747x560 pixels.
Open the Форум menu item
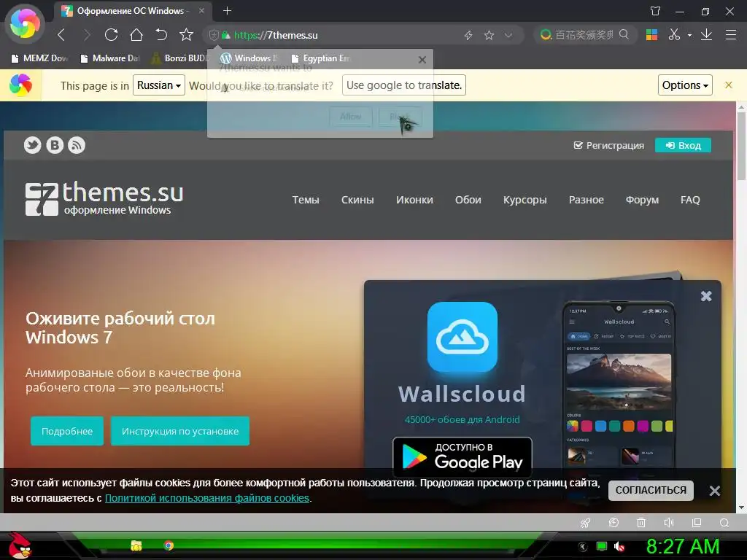click(642, 200)
